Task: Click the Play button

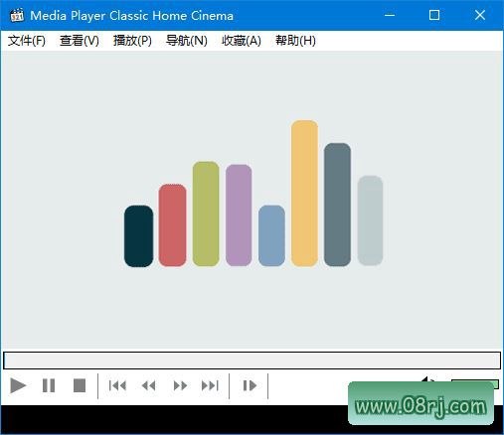Action: 18,385
